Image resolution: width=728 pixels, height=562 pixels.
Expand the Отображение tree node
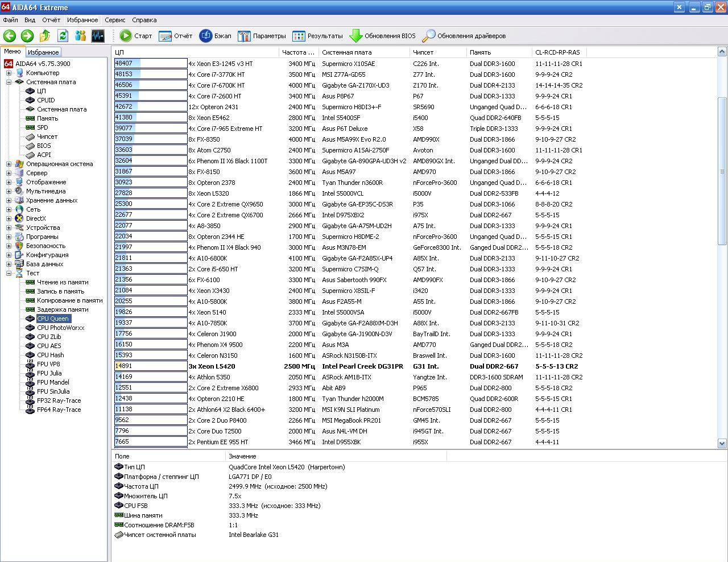[9, 182]
